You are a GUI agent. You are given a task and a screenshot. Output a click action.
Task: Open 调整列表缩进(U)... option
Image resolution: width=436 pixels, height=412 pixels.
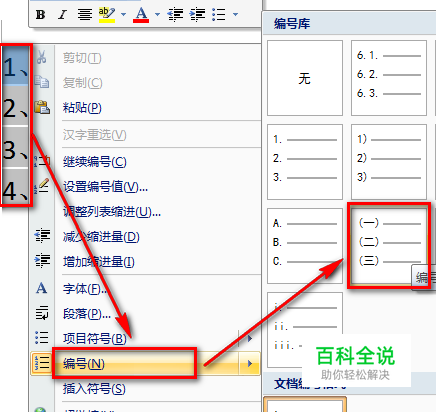pyautogui.click(x=112, y=212)
